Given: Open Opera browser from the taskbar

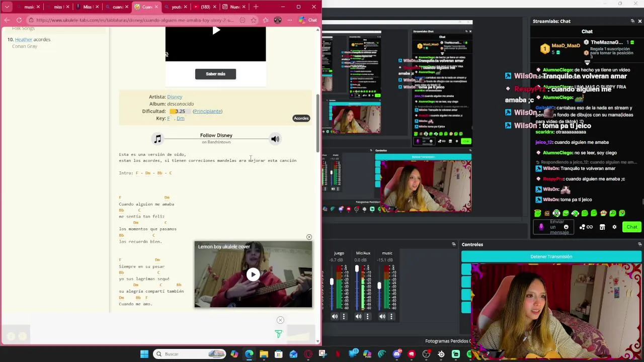Looking at the screenshot, I should tap(308, 354).
